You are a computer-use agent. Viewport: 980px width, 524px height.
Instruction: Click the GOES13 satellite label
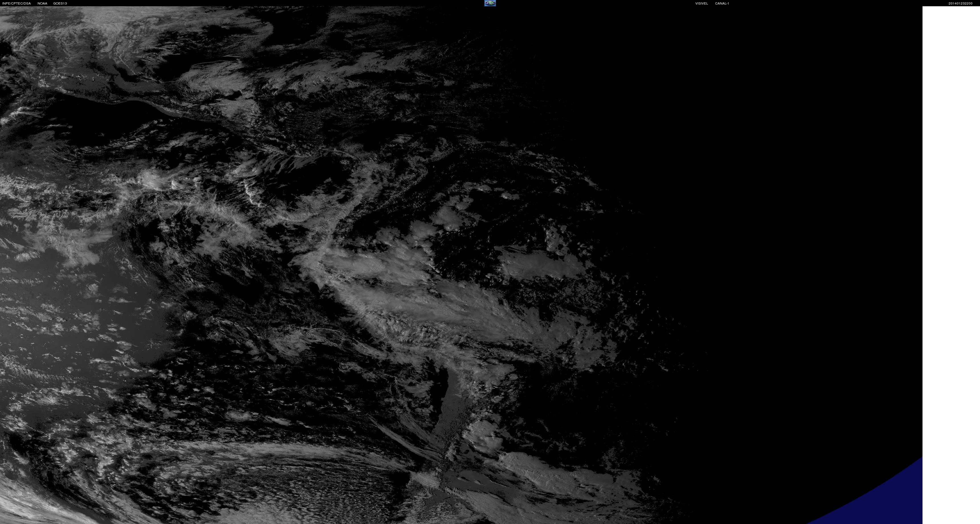60,3
